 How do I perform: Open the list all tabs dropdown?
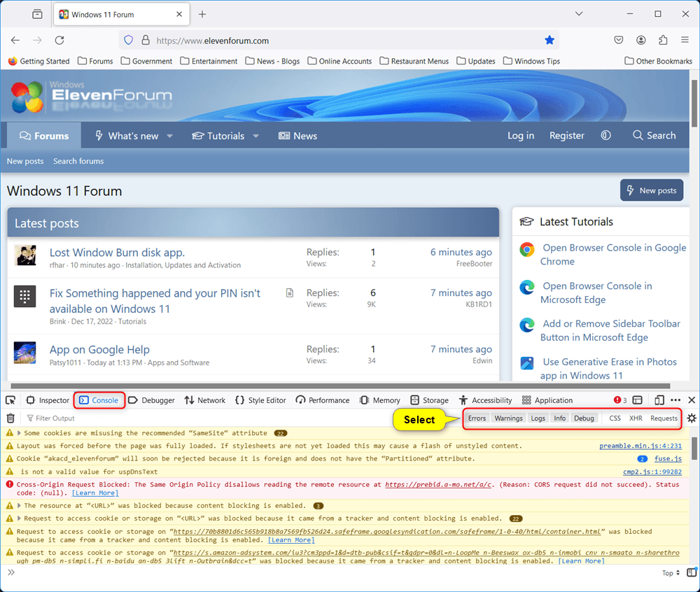[579, 14]
